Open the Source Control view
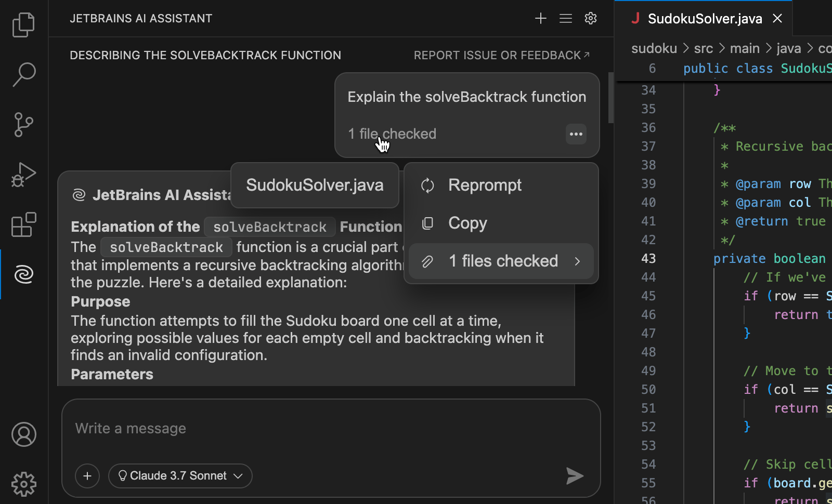Image resolution: width=832 pixels, height=504 pixels. coord(23,125)
